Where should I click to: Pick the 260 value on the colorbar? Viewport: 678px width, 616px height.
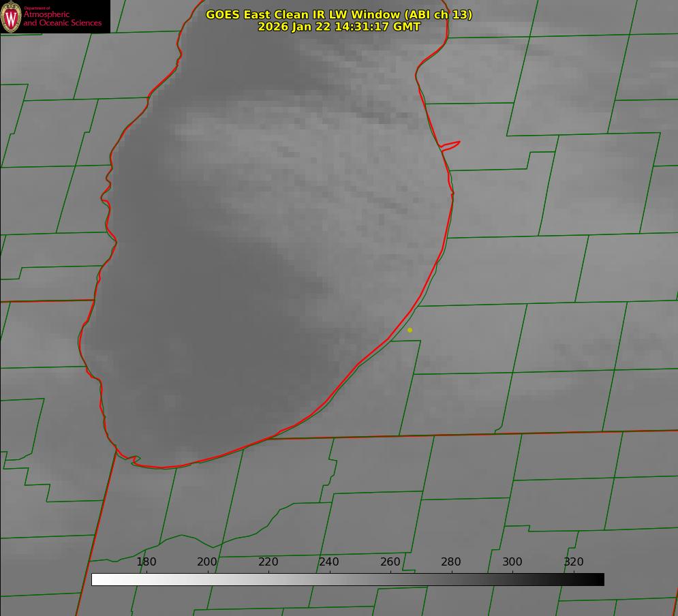(x=390, y=561)
